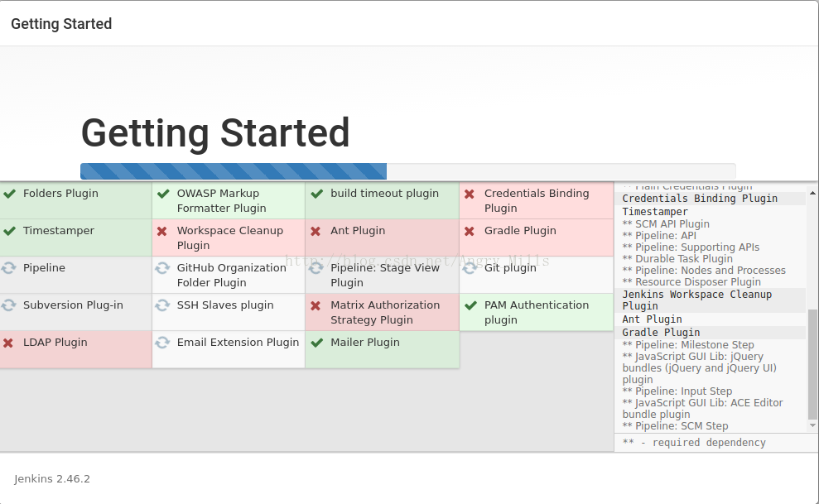Viewport: 819px width, 504px height.
Task: Click the Pipeline: Supporting APIs log line
Action: pos(691,247)
